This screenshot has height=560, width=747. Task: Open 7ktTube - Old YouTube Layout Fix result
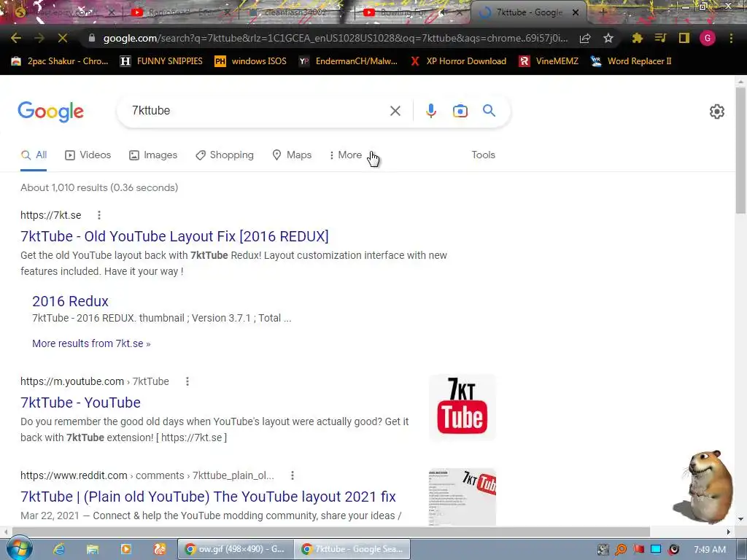pyautogui.click(x=174, y=237)
